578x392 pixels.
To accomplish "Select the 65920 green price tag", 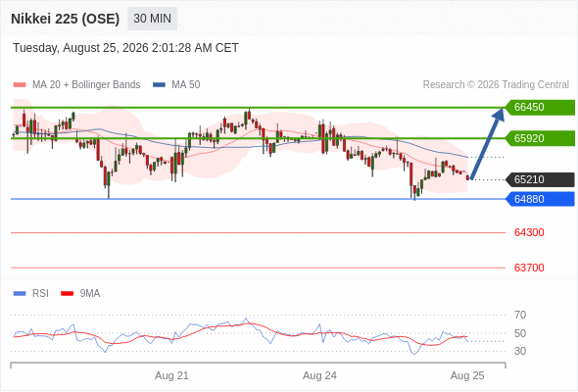I will tap(540, 138).
